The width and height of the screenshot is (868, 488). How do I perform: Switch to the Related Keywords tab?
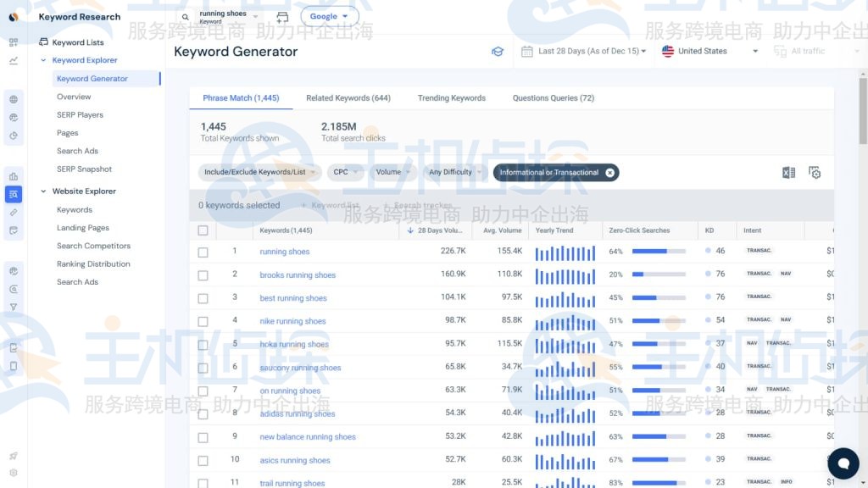coord(348,97)
